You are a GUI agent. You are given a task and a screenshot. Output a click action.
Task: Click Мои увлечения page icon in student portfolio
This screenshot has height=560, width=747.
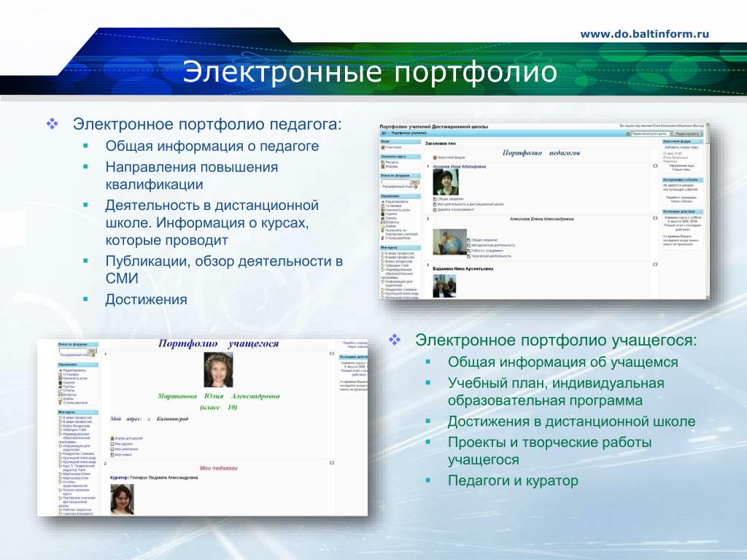coord(112,449)
